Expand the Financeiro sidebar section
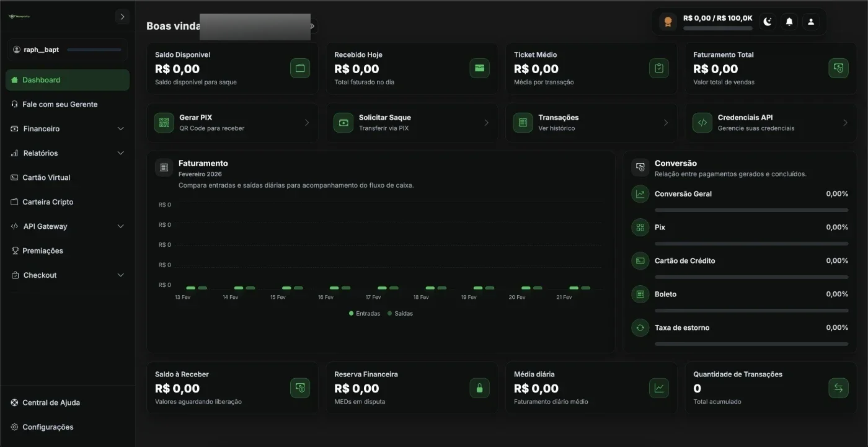The height and width of the screenshot is (447, 868). click(68, 129)
